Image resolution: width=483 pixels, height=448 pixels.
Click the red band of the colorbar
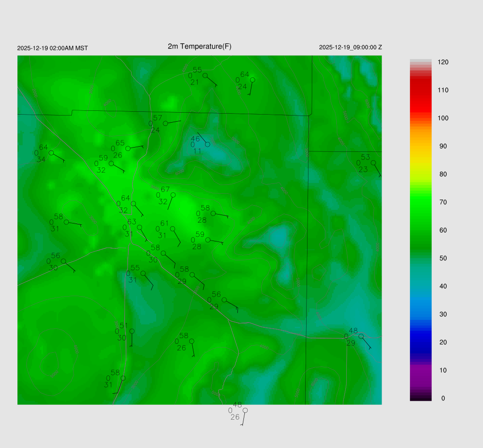(x=421, y=94)
